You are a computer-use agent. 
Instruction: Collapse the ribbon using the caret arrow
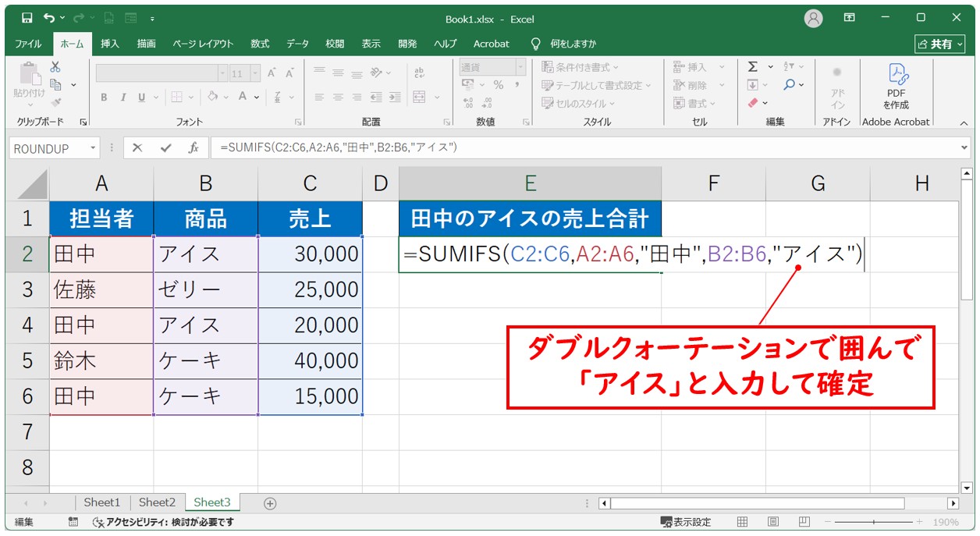964,122
